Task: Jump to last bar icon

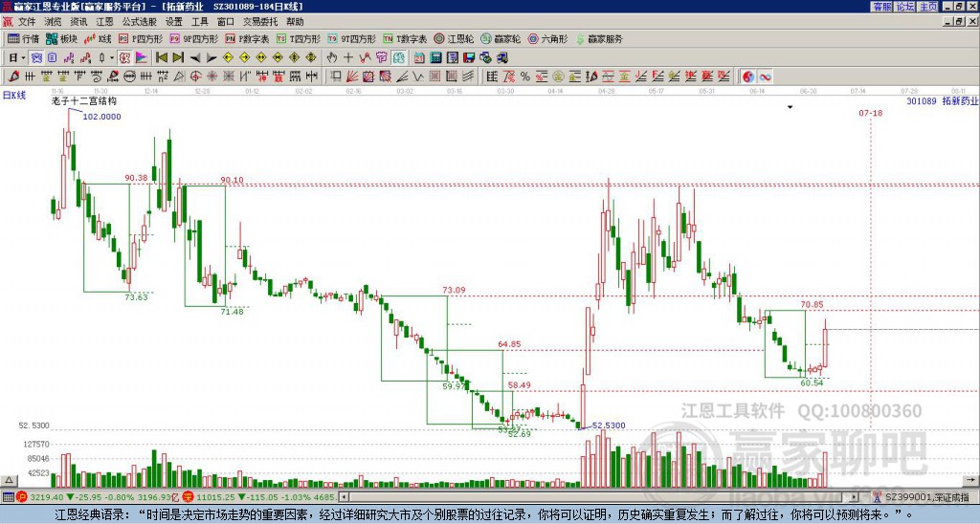Action: pyautogui.click(x=178, y=57)
